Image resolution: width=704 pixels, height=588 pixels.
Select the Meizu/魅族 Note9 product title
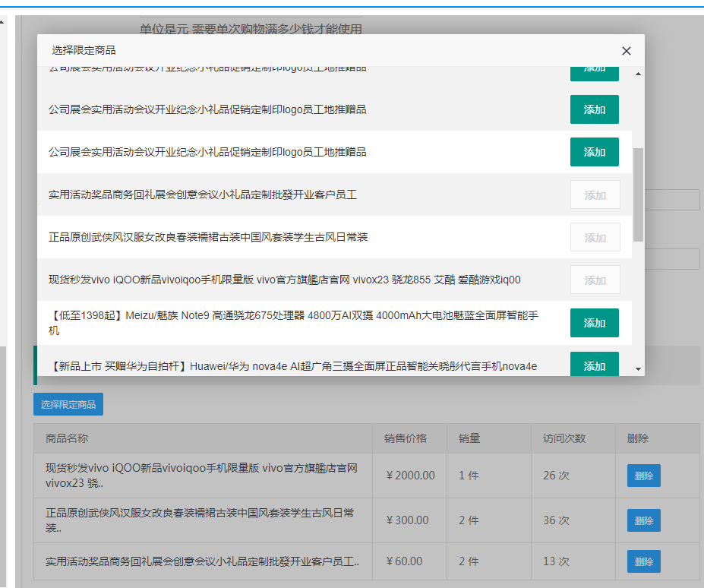click(x=293, y=323)
